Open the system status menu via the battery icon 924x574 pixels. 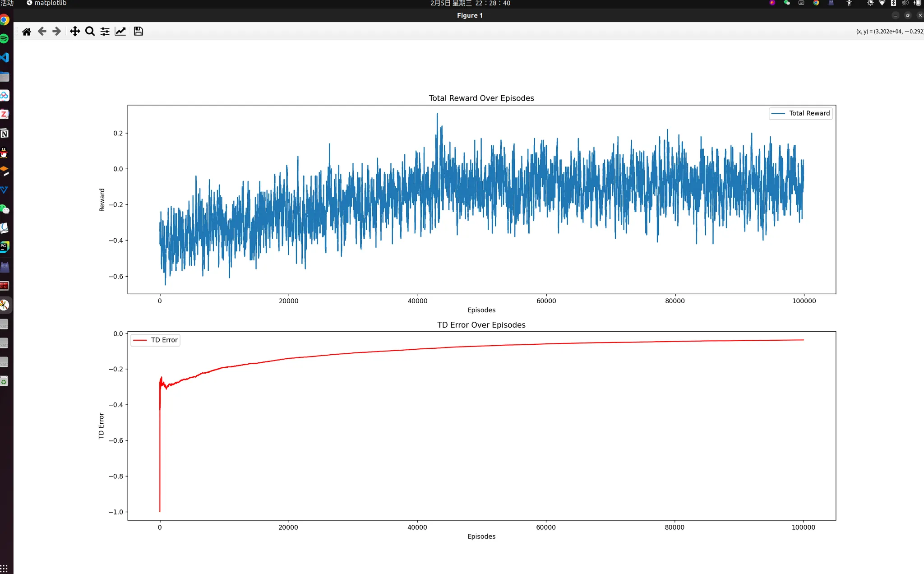(917, 3)
